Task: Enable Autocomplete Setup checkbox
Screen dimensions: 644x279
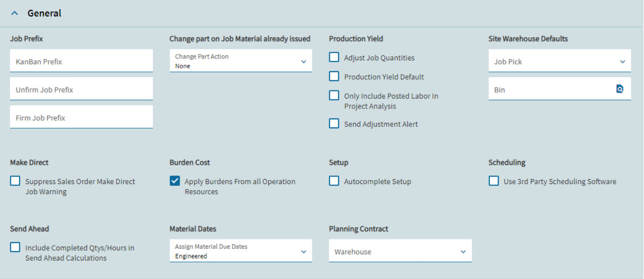Action: point(334,181)
